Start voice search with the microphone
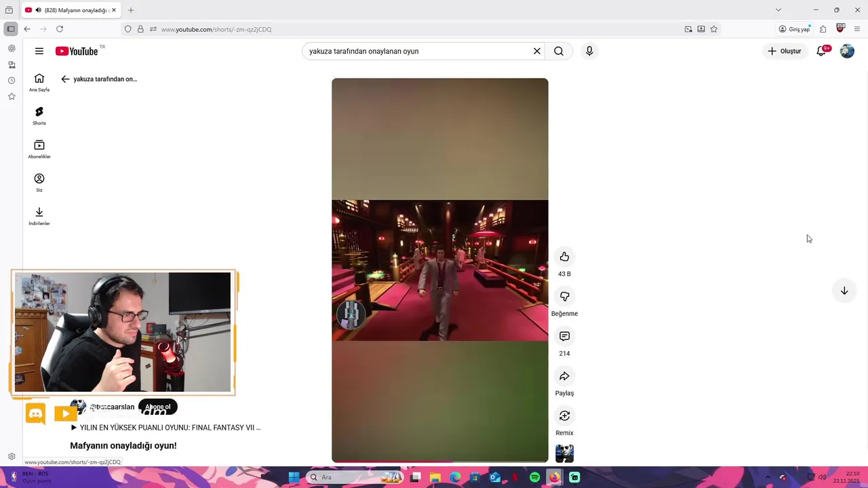 589,51
